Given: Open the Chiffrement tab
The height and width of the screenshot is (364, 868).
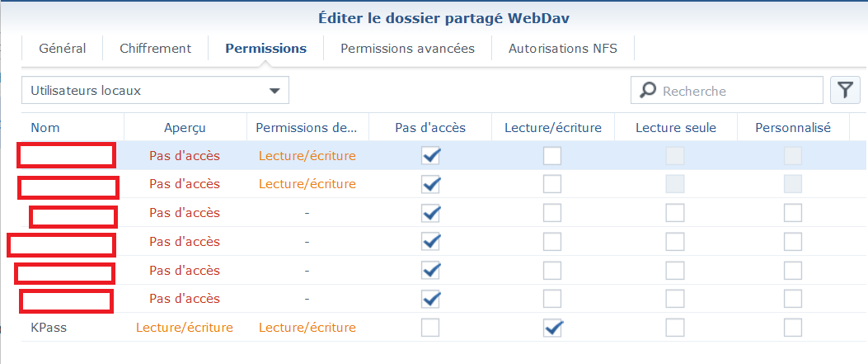Looking at the screenshot, I should [155, 49].
